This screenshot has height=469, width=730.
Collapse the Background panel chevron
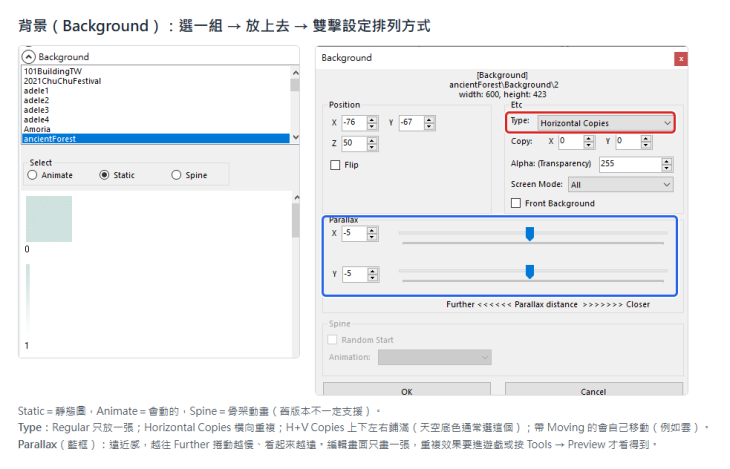coord(28,57)
